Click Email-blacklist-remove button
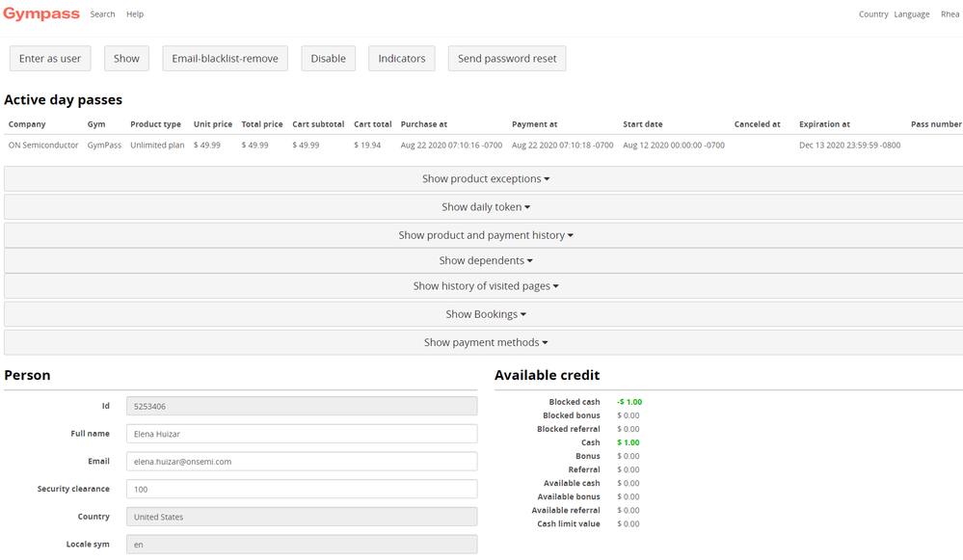 (225, 59)
